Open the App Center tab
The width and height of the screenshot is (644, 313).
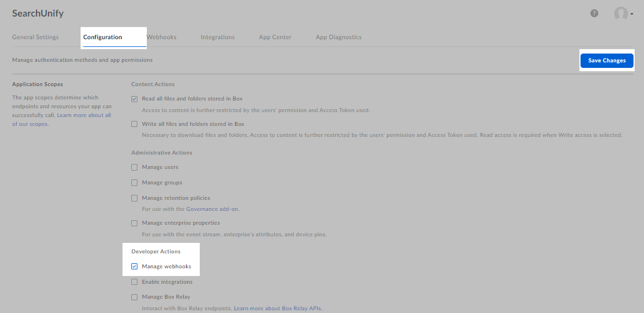pyautogui.click(x=275, y=37)
